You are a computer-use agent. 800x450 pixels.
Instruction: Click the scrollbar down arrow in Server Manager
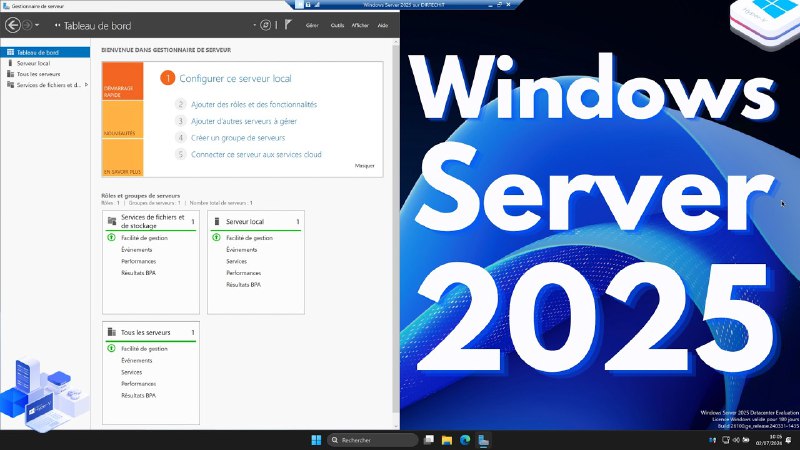coord(396,427)
